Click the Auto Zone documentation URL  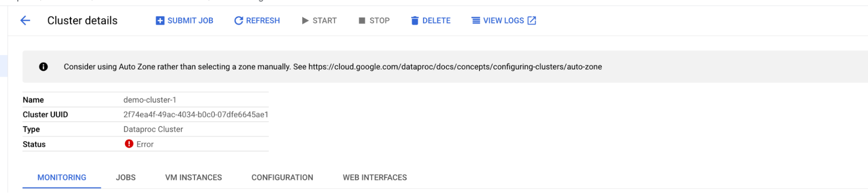(x=455, y=67)
